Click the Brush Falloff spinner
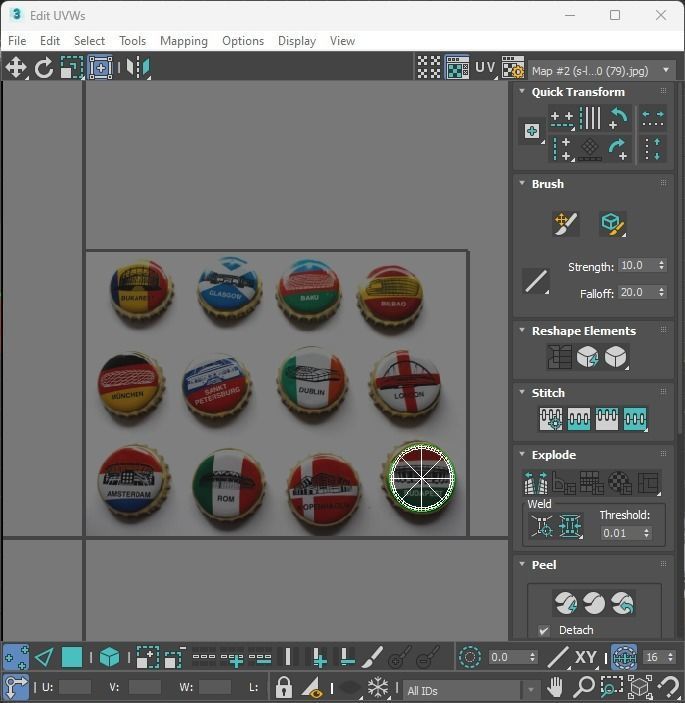 pos(661,292)
